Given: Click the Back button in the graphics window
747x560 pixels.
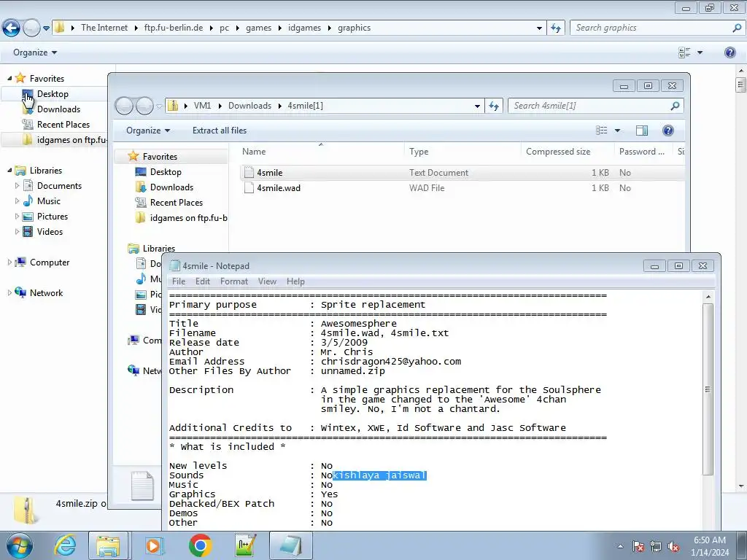Looking at the screenshot, I should click(11, 28).
